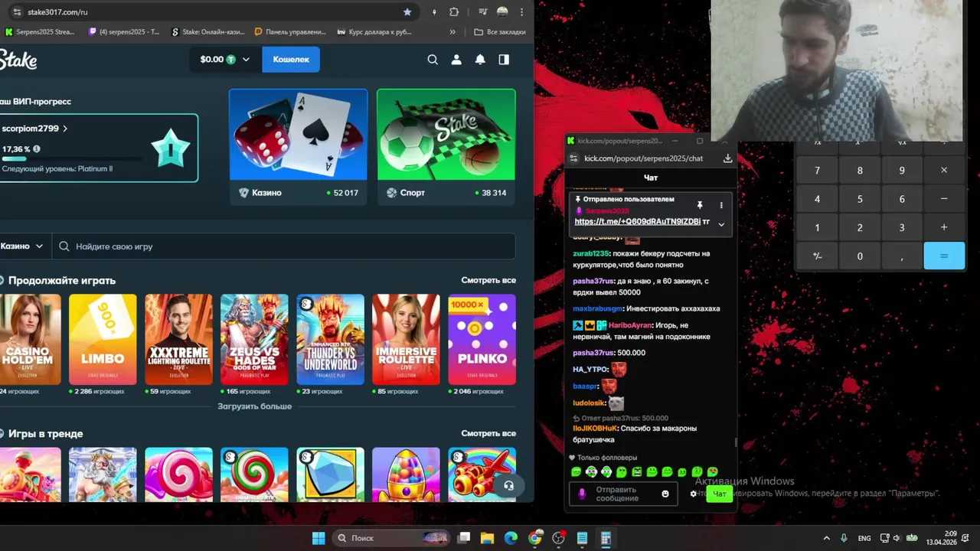The height and width of the screenshot is (551, 980).
Task: Expand the hidden bookmarks chevron
Action: pos(452,32)
